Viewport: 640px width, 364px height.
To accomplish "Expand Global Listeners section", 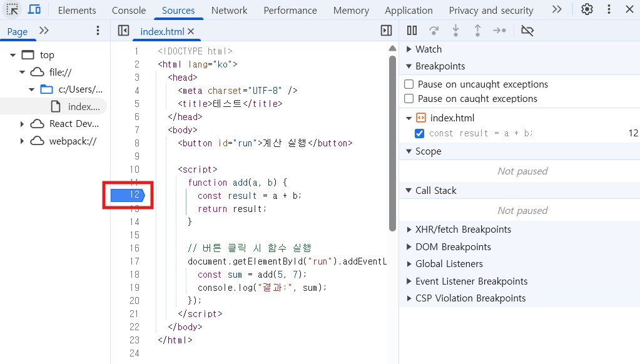I will (x=409, y=264).
